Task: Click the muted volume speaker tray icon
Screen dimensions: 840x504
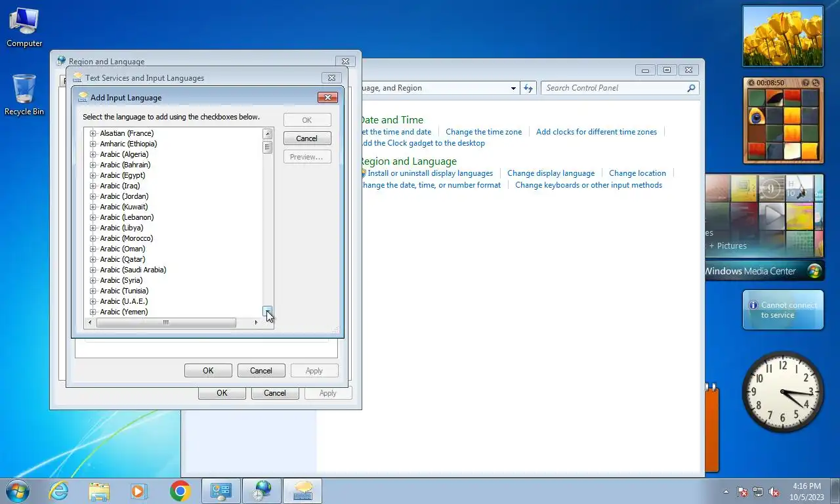Action: pyautogui.click(x=774, y=492)
